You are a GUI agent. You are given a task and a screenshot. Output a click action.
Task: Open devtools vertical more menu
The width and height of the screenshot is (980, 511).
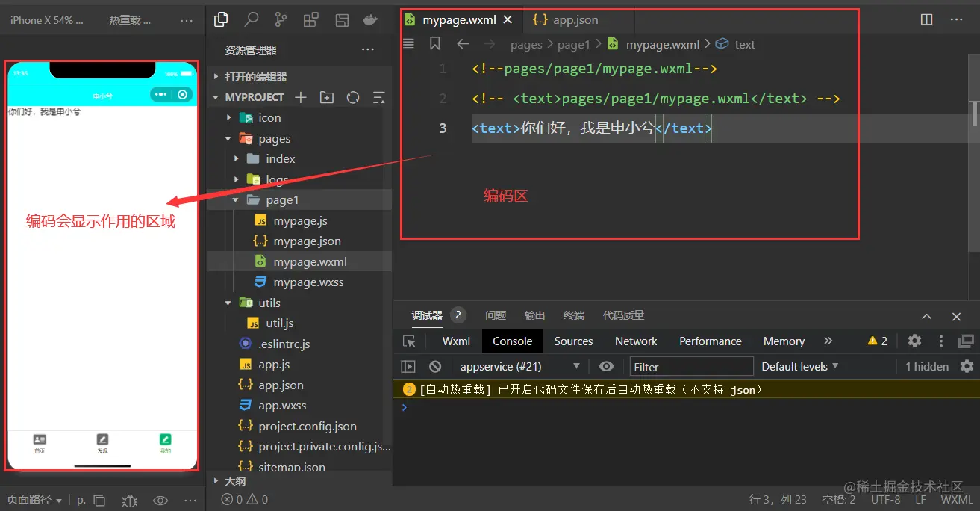coord(941,341)
